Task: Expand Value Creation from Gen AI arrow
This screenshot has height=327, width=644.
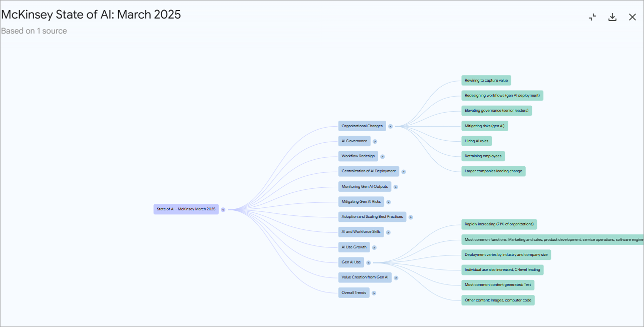Action: pyautogui.click(x=396, y=277)
